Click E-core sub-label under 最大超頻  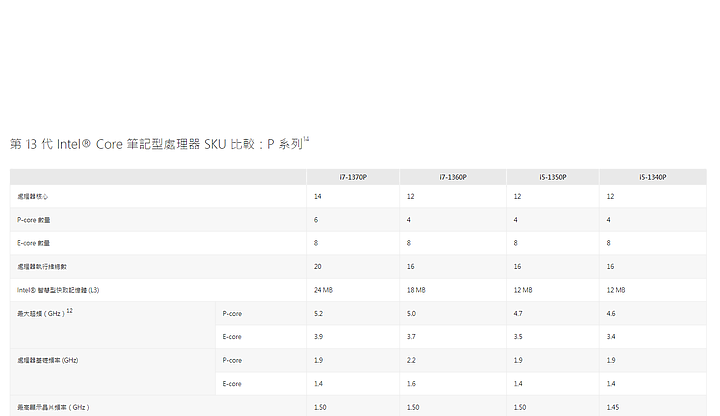click(x=232, y=337)
